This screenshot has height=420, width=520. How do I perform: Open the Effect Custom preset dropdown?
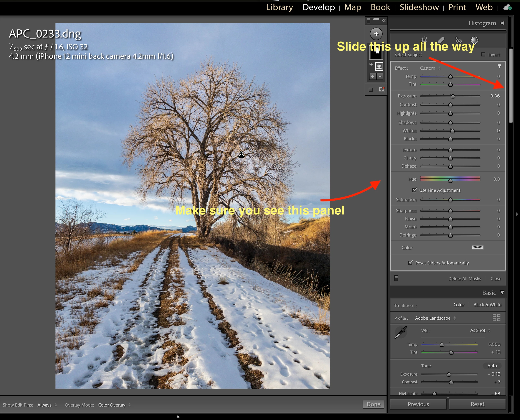click(x=430, y=68)
